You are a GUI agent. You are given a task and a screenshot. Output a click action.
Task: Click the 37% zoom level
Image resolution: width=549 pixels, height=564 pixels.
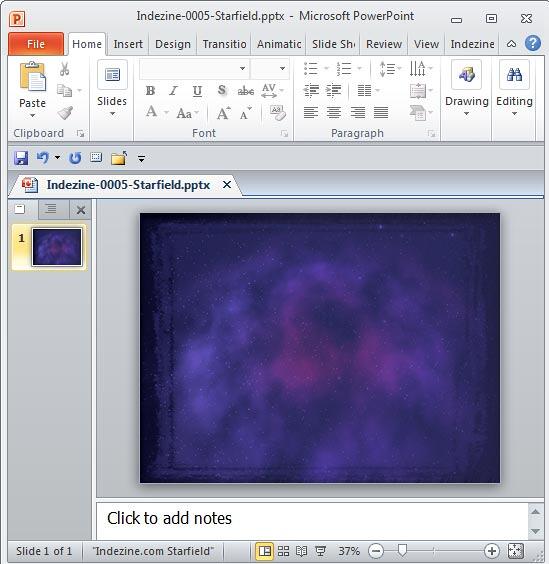pos(349,551)
